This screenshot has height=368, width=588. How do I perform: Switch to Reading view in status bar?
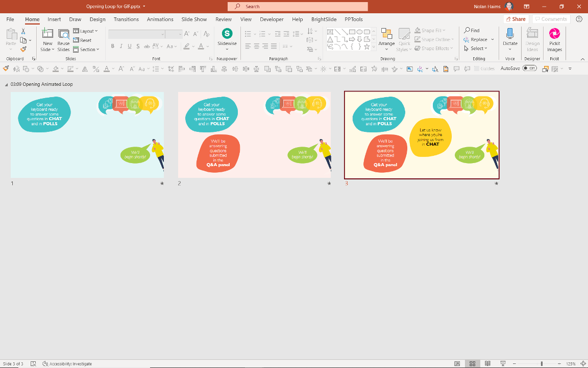(x=487, y=363)
